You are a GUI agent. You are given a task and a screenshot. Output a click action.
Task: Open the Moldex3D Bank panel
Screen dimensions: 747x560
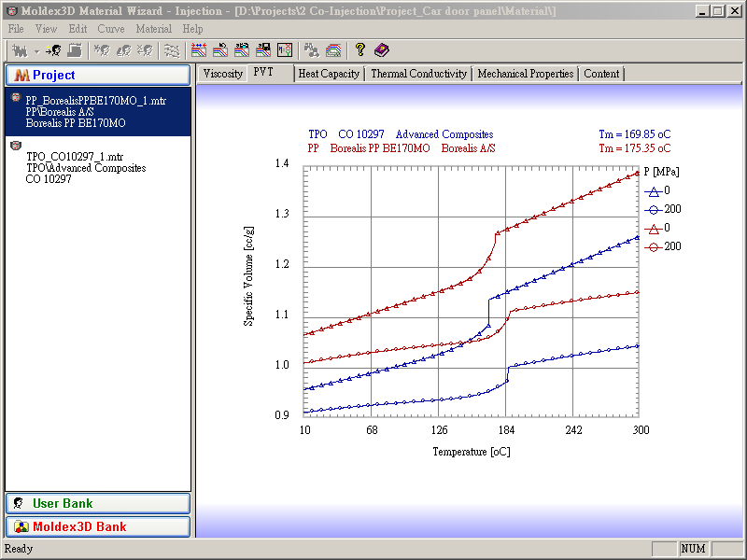tap(98, 526)
